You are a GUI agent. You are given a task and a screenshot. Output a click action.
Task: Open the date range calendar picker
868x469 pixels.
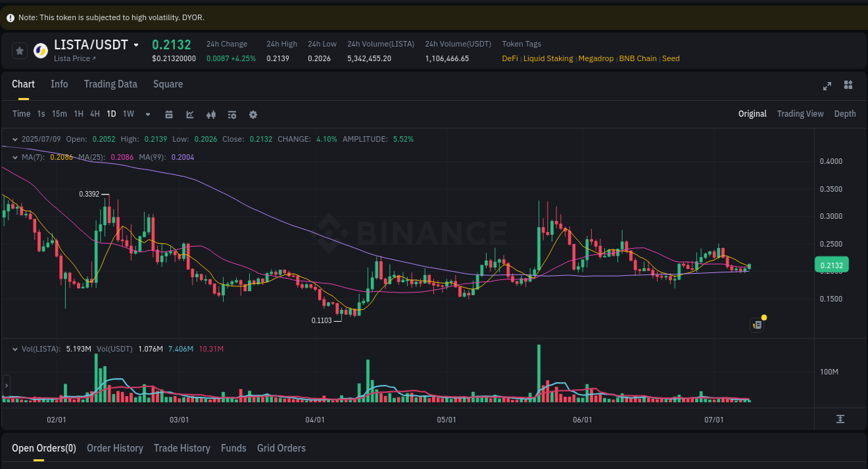point(169,114)
